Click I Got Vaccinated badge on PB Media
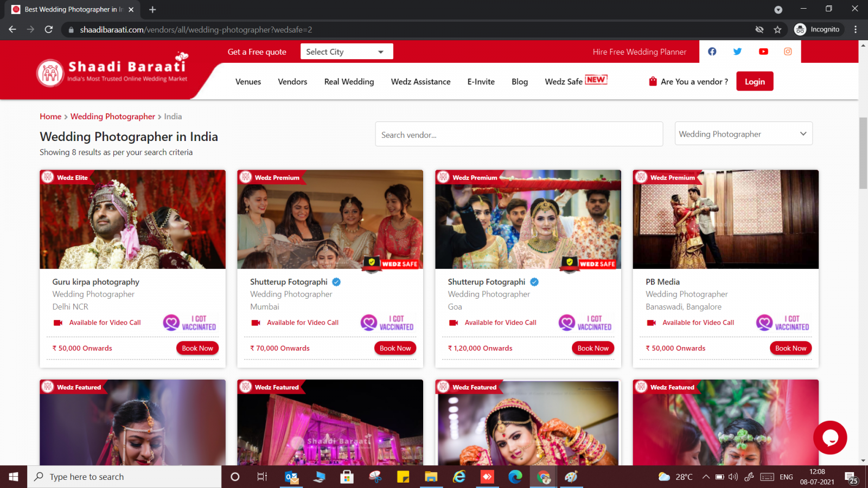Viewport: 868px width, 488px height. tap(783, 323)
